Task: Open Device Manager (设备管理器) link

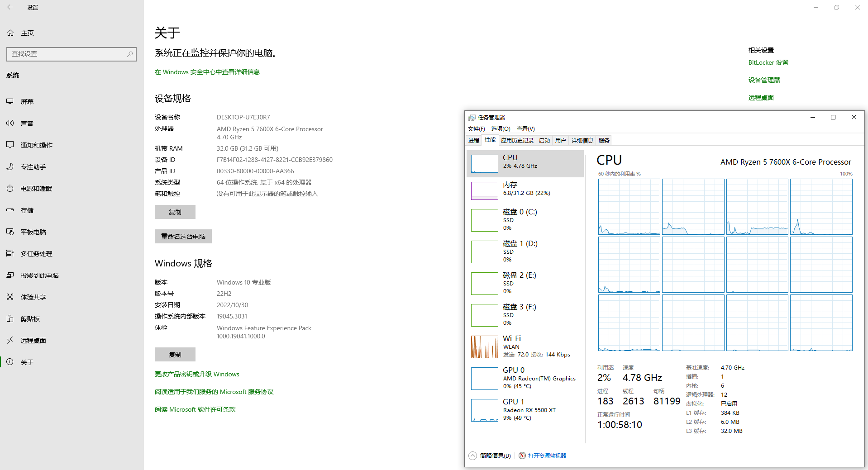Action: [x=764, y=80]
